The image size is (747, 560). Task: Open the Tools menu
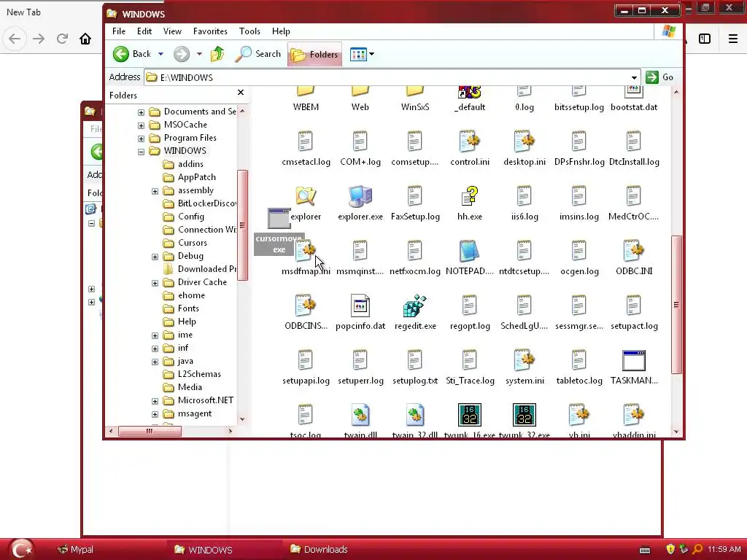pyautogui.click(x=249, y=31)
